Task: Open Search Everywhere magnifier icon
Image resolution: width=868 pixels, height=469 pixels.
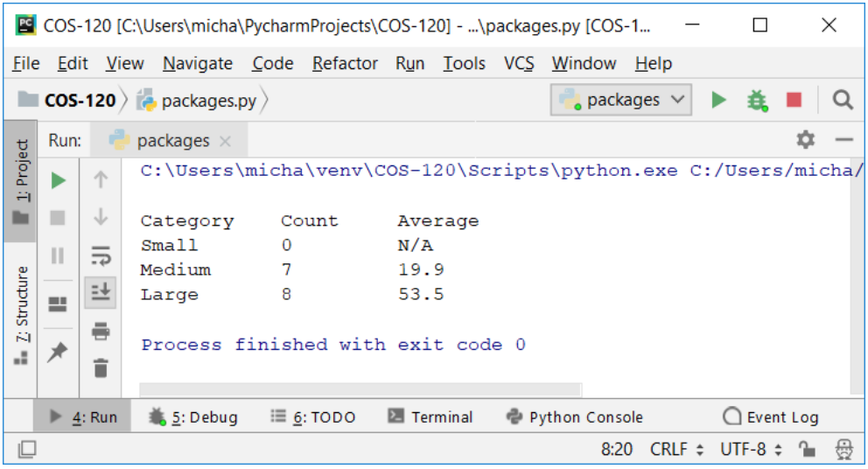Action: (843, 101)
